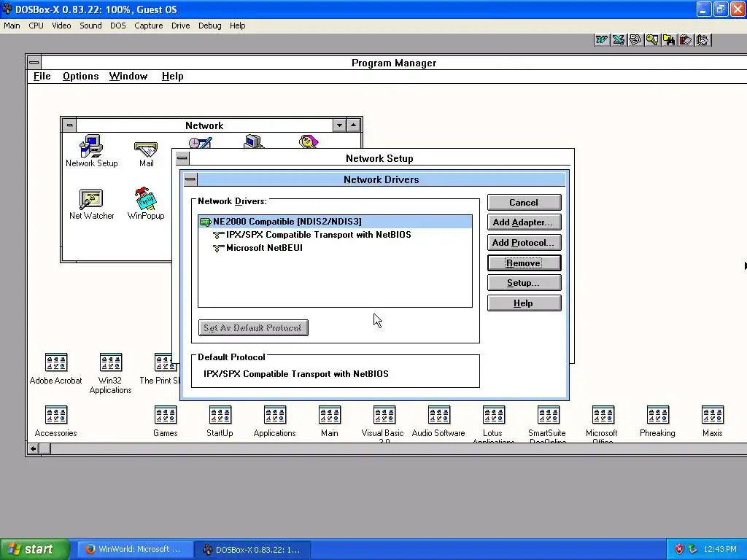Click Find File binoculars icon in toolbar
The image size is (747, 560).
coord(669,40)
